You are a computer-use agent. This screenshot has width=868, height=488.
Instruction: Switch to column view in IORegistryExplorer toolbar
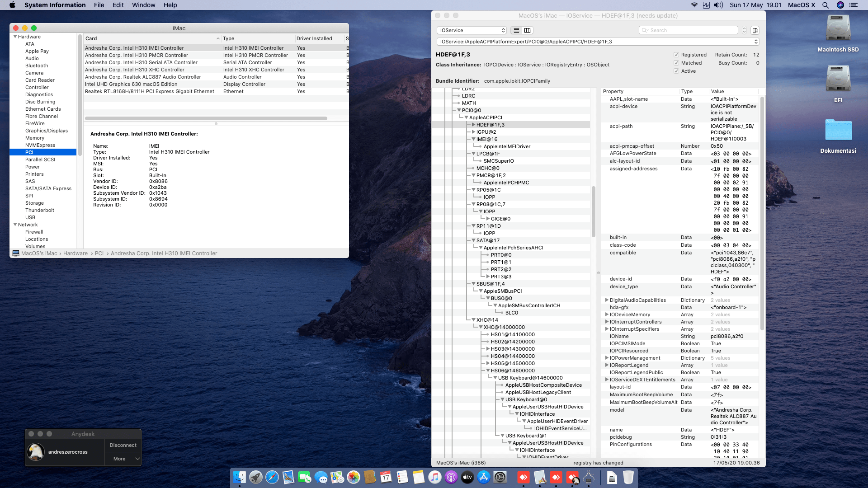[527, 30]
